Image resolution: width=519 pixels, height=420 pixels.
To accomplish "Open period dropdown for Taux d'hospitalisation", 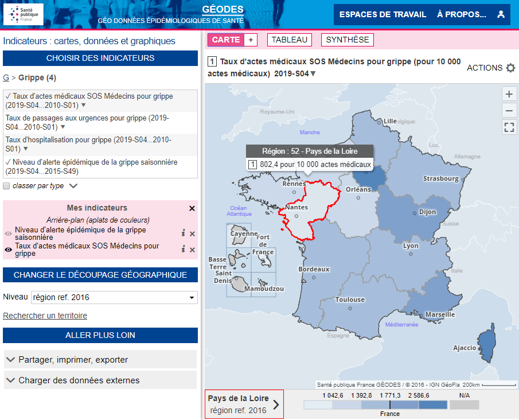I will [25, 149].
